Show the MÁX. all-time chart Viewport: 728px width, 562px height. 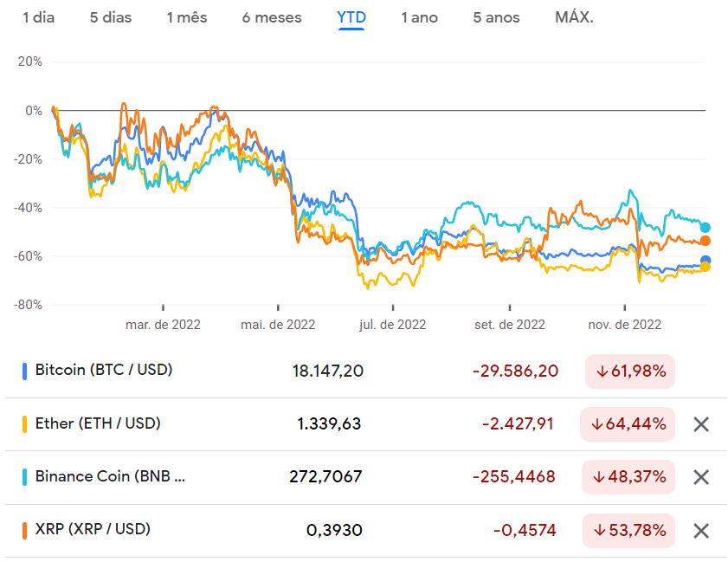(573, 16)
